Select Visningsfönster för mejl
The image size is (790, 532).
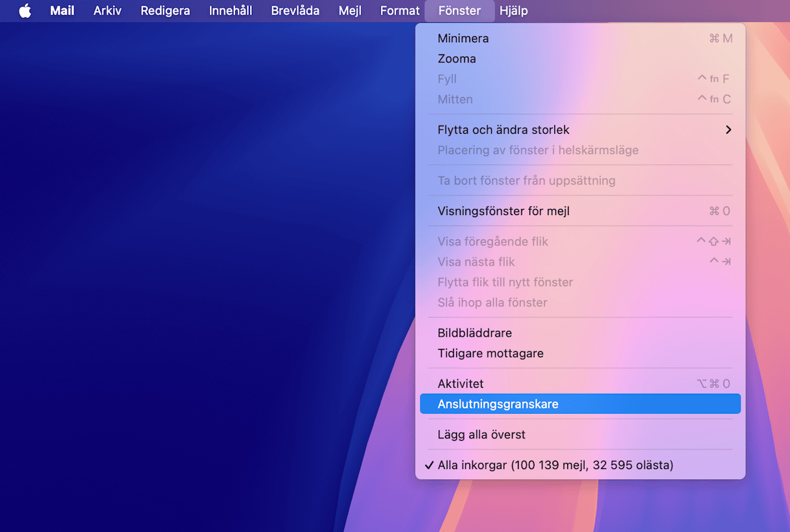pyautogui.click(x=580, y=211)
